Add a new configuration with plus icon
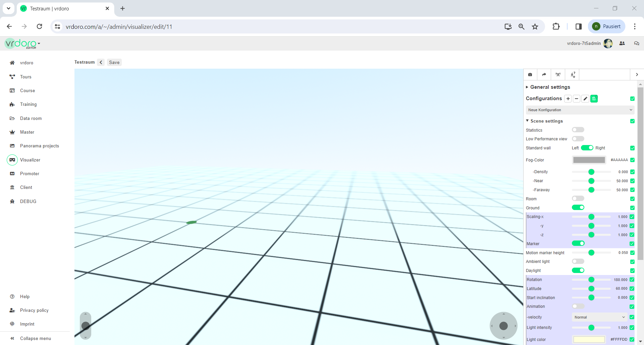This screenshot has width=644, height=345. (x=568, y=98)
